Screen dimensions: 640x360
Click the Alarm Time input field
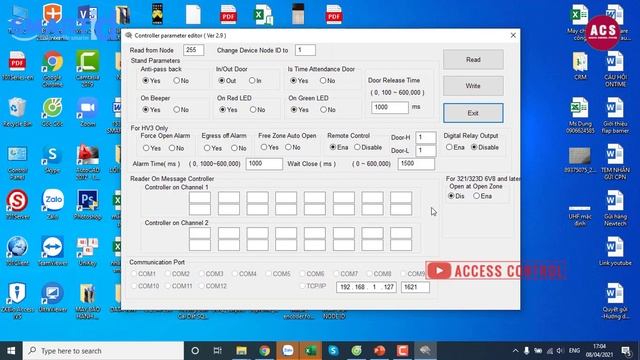[x=264, y=164]
